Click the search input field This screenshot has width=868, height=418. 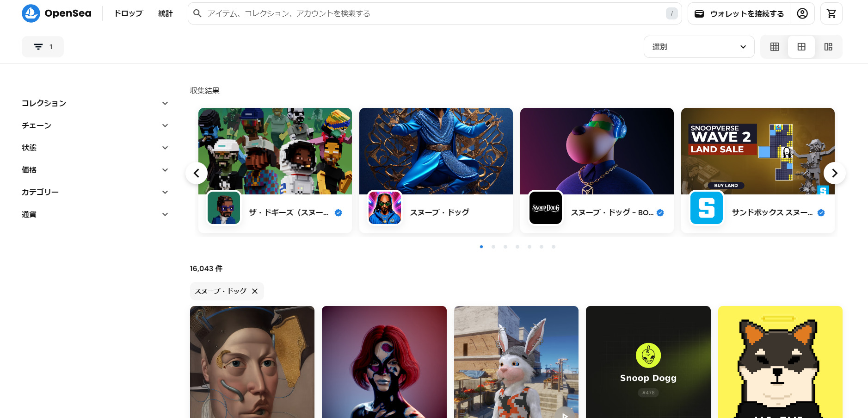(x=430, y=13)
